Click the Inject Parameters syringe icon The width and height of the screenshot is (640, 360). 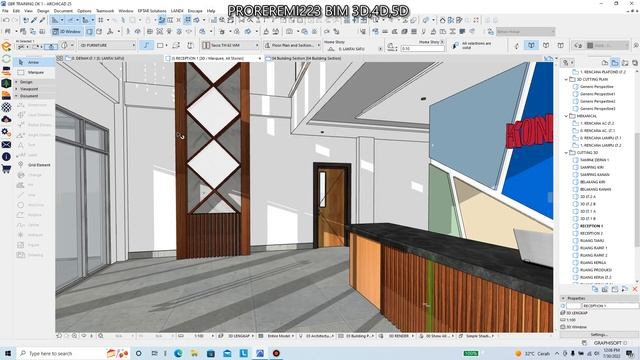[42, 20]
